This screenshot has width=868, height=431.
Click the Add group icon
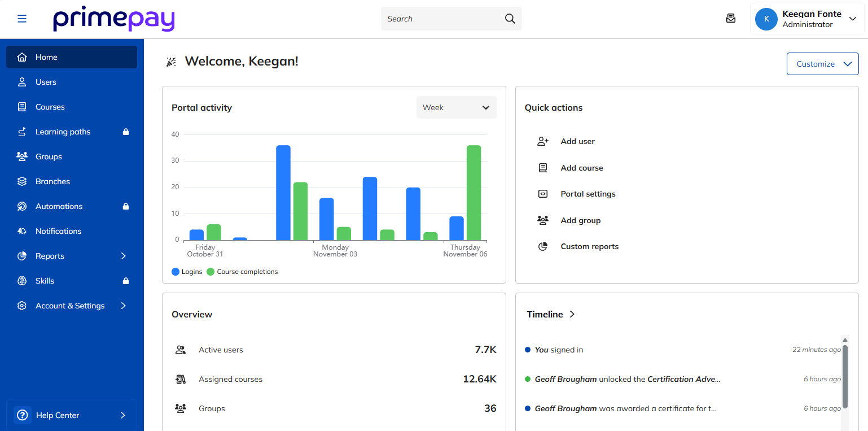click(x=542, y=220)
